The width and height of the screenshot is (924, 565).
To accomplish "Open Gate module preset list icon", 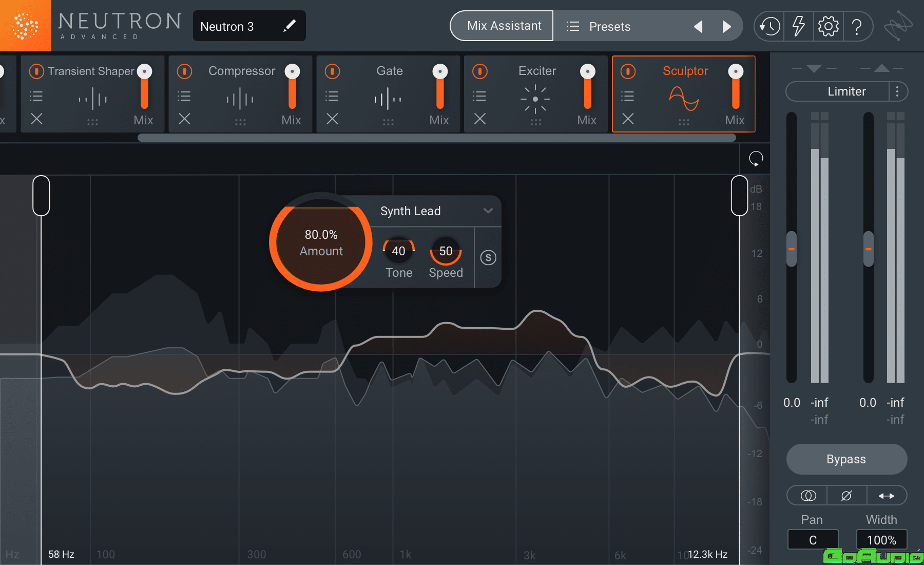I will [x=332, y=96].
